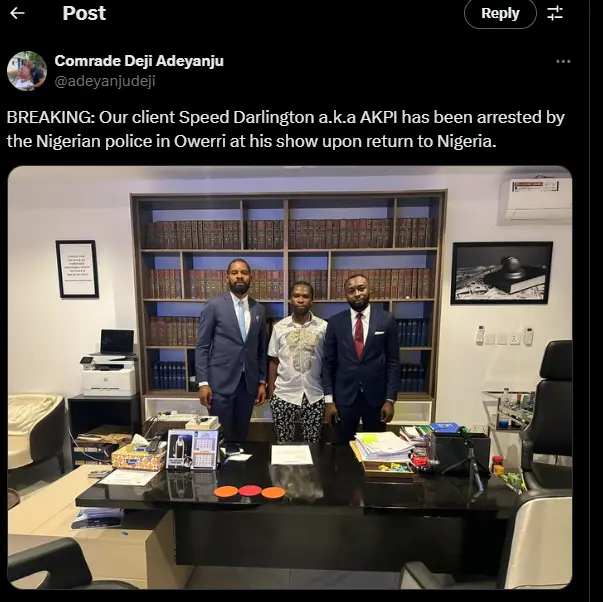Click the framed gavel picture in the photo

click(x=501, y=273)
